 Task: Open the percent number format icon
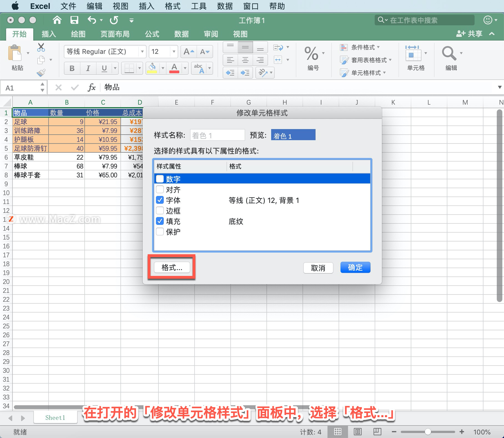[x=311, y=53]
